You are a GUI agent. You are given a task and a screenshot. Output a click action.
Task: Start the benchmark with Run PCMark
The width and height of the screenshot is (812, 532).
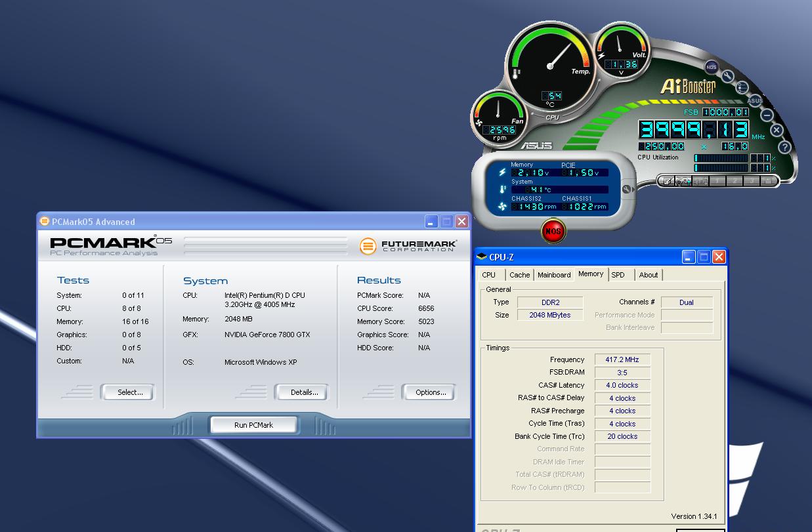point(253,425)
